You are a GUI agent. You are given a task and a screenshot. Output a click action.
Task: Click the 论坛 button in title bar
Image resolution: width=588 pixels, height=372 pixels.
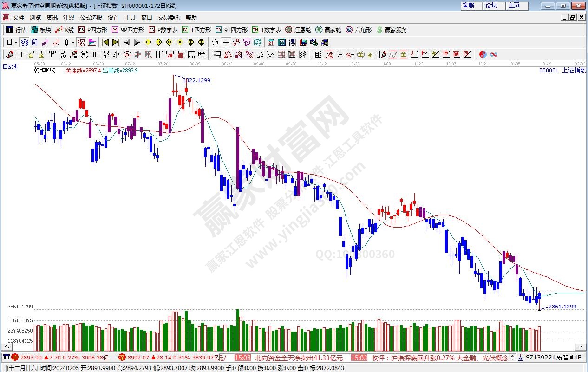[491, 6]
